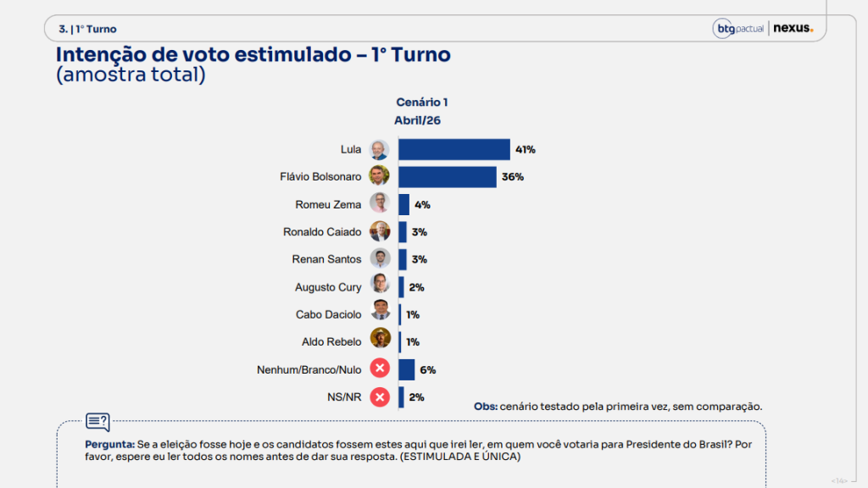Click Lula's 41% bar

(x=453, y=150)
